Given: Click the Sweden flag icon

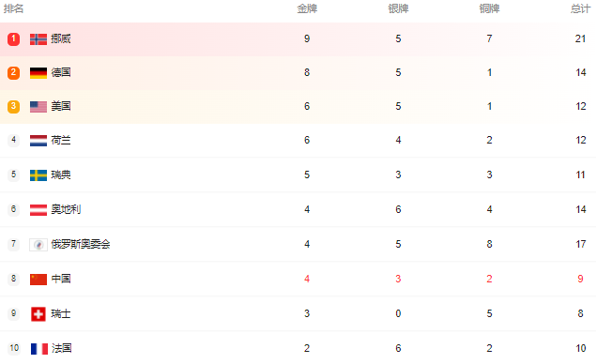Looking at the screenshot, I should 38,175.
